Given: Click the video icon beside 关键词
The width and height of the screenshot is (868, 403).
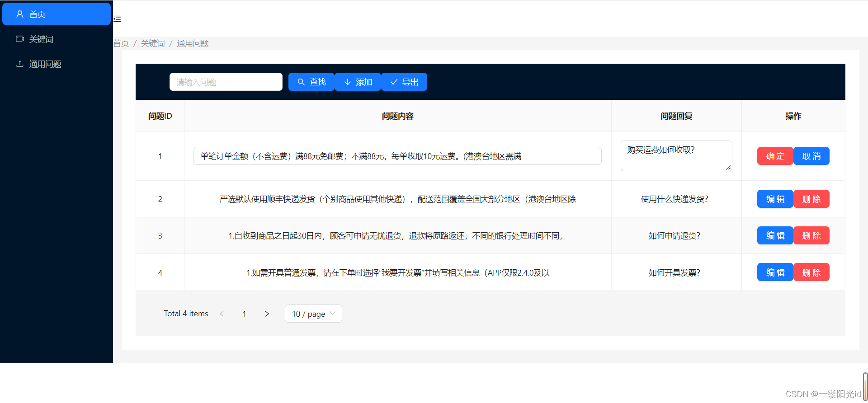Looking at the screenshot, I should pos(20,39).
